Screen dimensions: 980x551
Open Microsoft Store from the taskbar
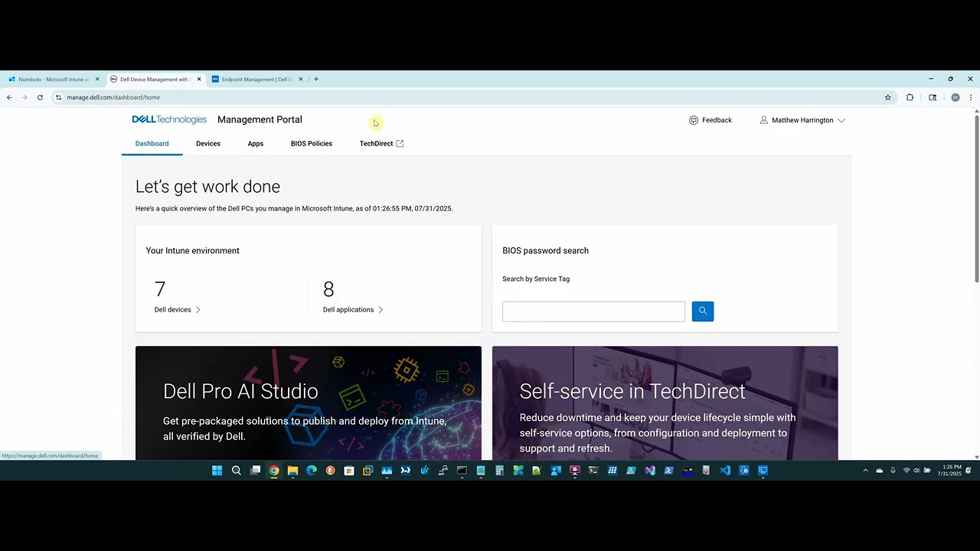point(349,471)
